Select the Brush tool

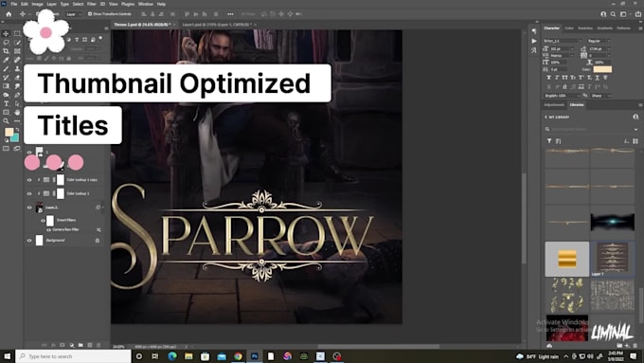pyautogui.click(x=6, y=68)
